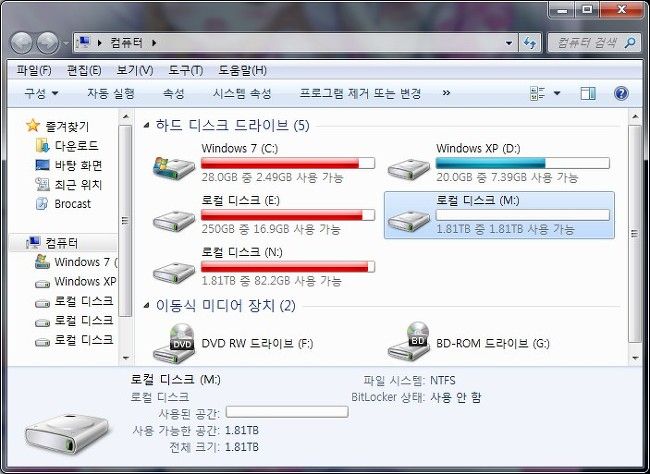
Task: Click the help question mark icon
Action: click(621, 93)
